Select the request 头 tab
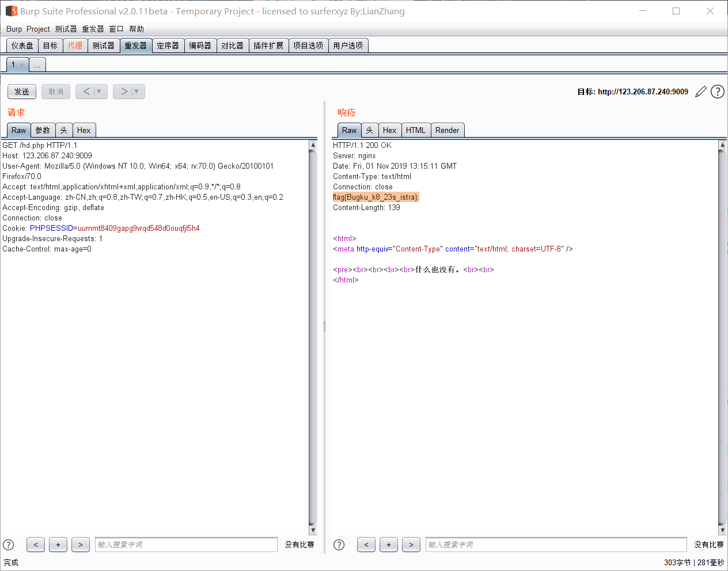This screenshot has height=571, width=728. coord(64,131)
